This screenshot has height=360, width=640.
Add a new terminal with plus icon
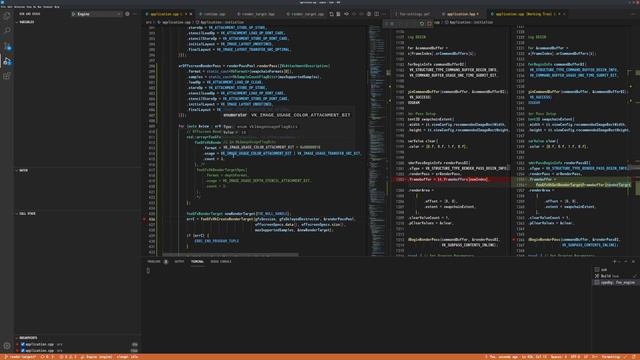(x=614, y=262)
